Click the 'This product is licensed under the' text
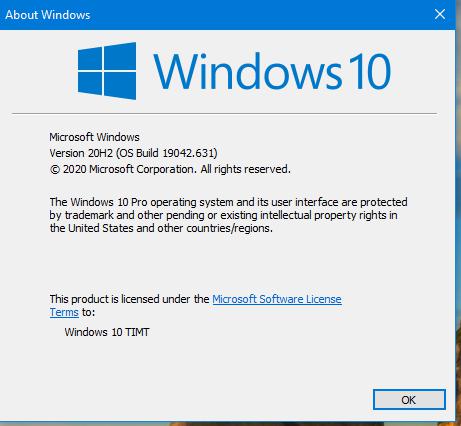This screenshot has height=426, width=461. click(x=129, y=299)
